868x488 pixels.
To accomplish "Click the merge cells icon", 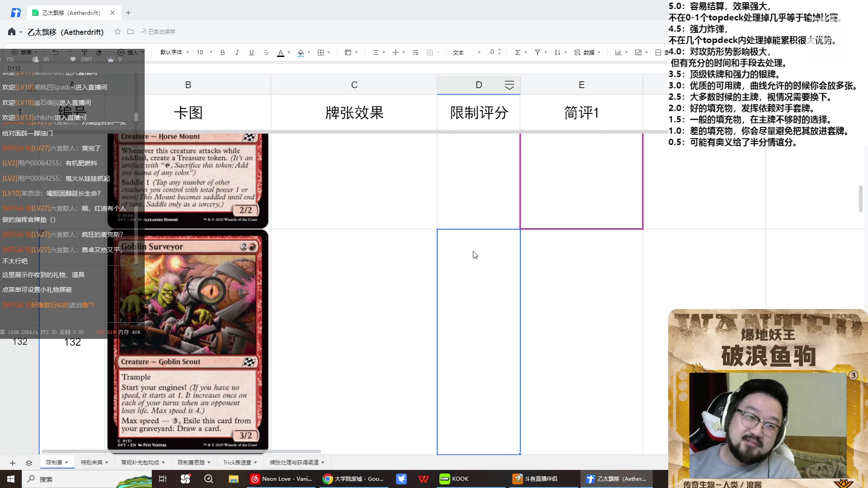I will [x=430, y=52].
